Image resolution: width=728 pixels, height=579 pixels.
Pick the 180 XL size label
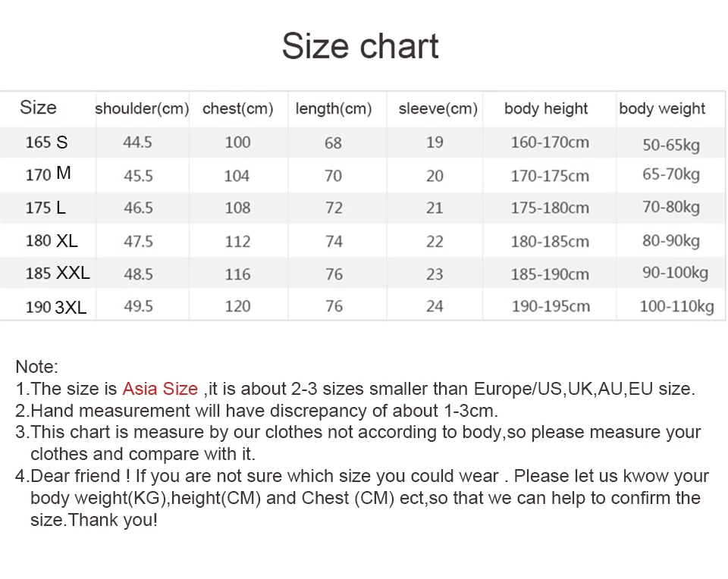click(x=52, y=241)
